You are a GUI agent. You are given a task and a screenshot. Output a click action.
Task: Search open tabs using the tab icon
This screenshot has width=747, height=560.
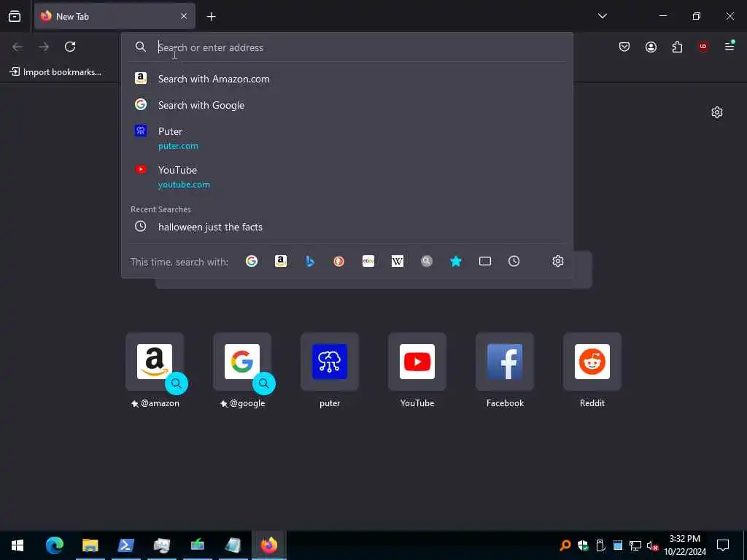tap(485, 261)
